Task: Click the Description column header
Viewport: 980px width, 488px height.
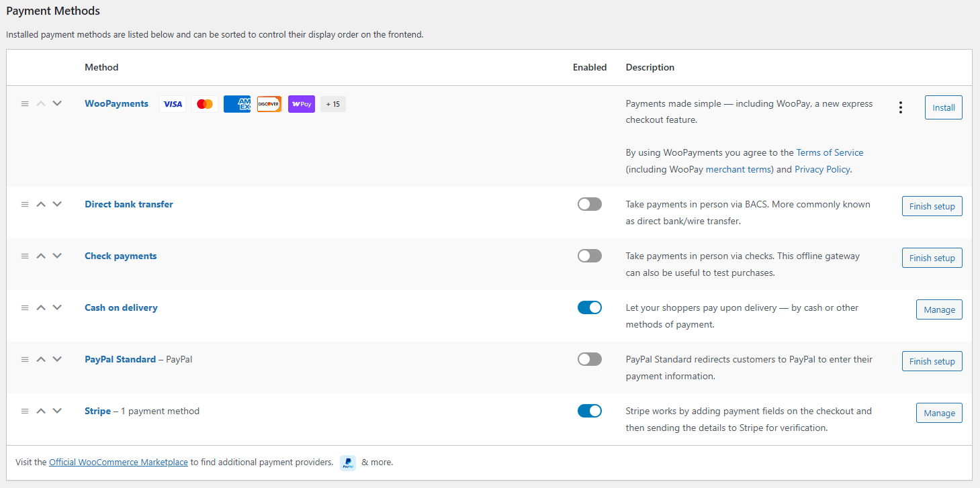Action: 650,67
